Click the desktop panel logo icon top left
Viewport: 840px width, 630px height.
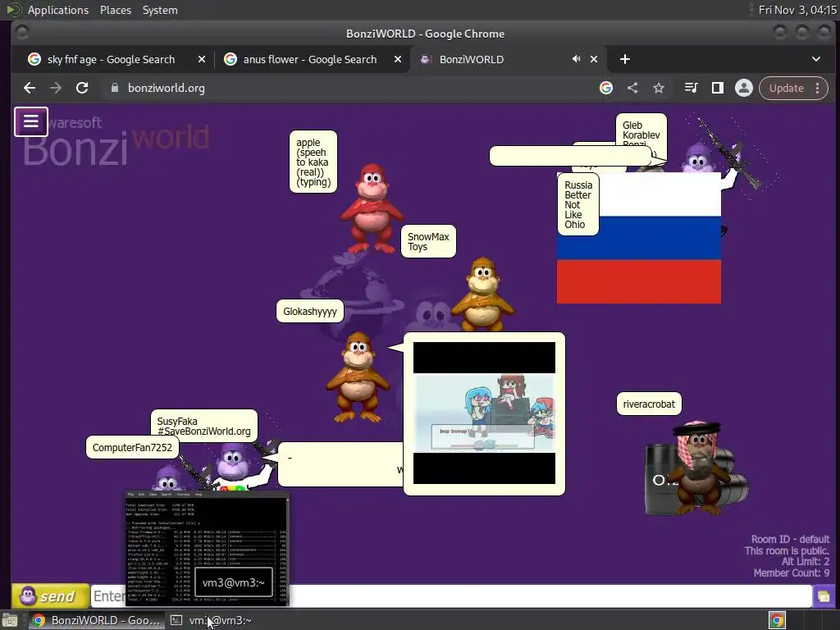coord(13,9)
